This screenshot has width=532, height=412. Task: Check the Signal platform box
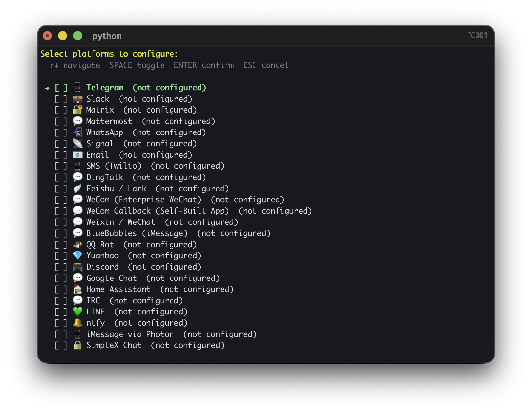coord(61,144)
